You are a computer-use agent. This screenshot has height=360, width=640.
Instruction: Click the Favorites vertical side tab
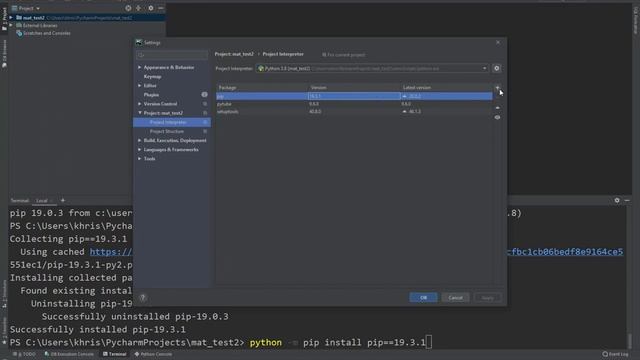coord(4,331)
